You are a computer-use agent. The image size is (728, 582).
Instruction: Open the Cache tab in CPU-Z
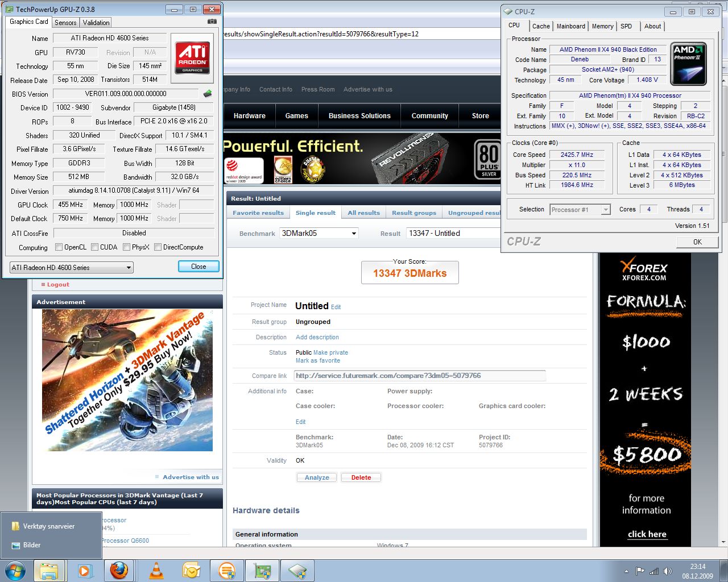[x=541, y=26]
